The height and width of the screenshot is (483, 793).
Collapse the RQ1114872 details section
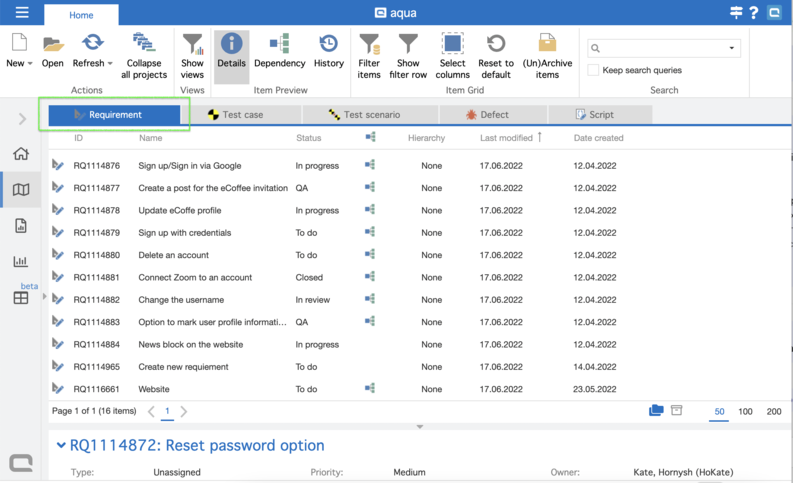(61, 446)
